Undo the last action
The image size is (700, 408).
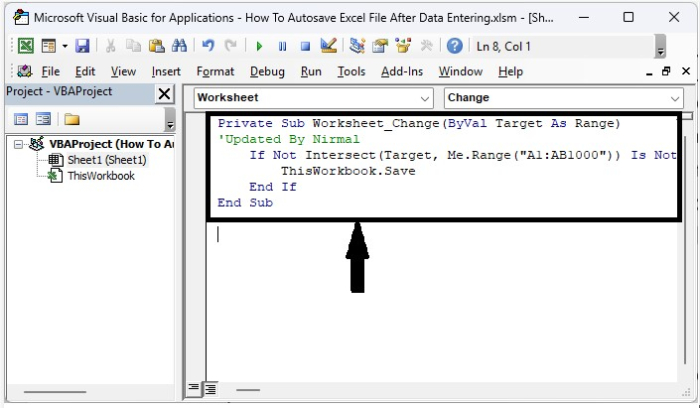[208, 46]
